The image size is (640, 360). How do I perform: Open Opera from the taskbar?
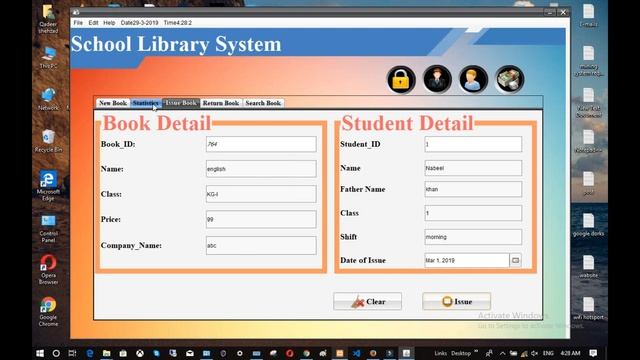[289, 353]
